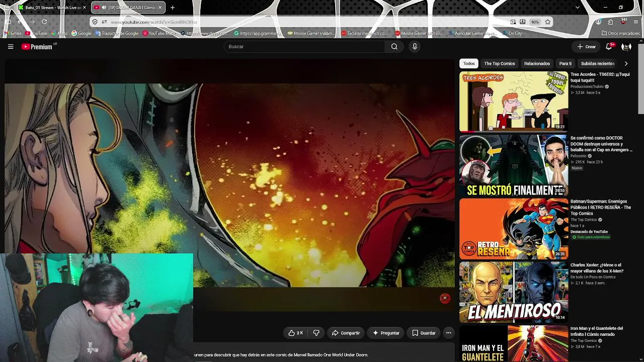Close the Batsi_01 Stream tab
Screen dimensions: 644x362
pos(84,8)
